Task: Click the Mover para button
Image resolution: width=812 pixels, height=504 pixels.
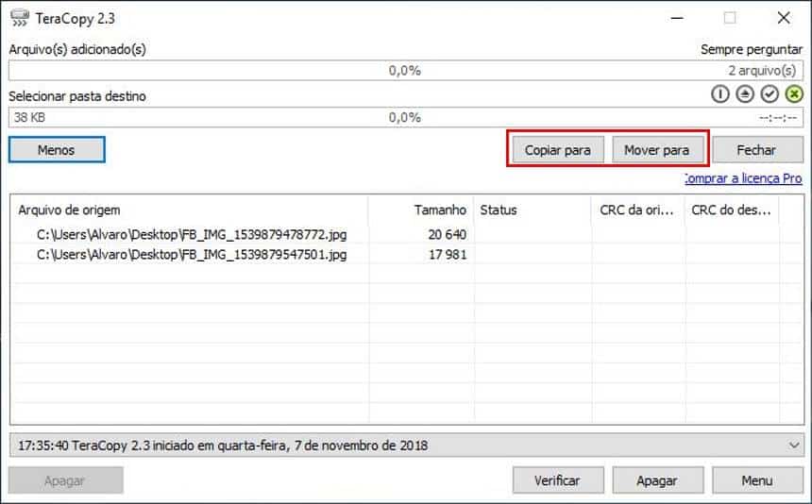Action: (x=656, y=150)
